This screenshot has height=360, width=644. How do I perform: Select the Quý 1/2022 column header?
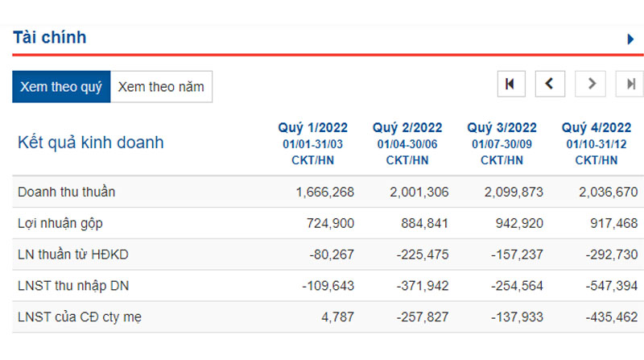(x=313, y=127)
